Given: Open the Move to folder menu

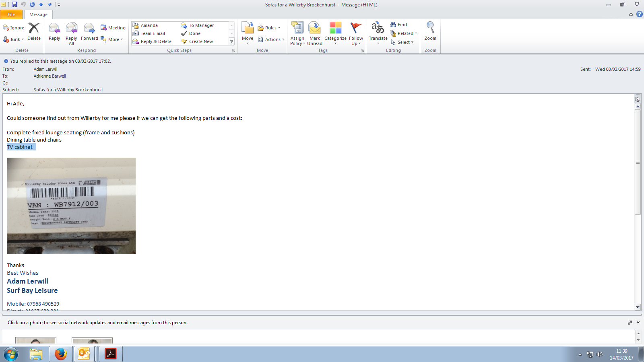Looking at the screenshot, I should click(248, 33).
